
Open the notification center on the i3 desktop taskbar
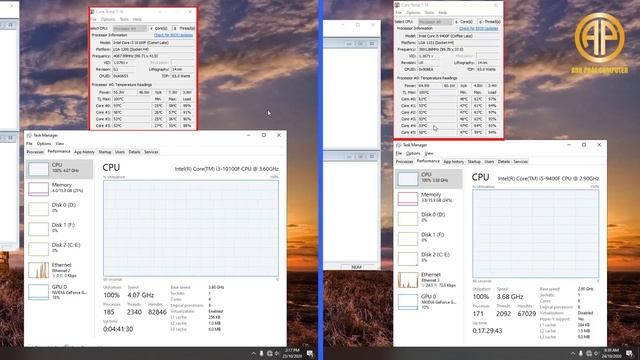coord(310,353)
